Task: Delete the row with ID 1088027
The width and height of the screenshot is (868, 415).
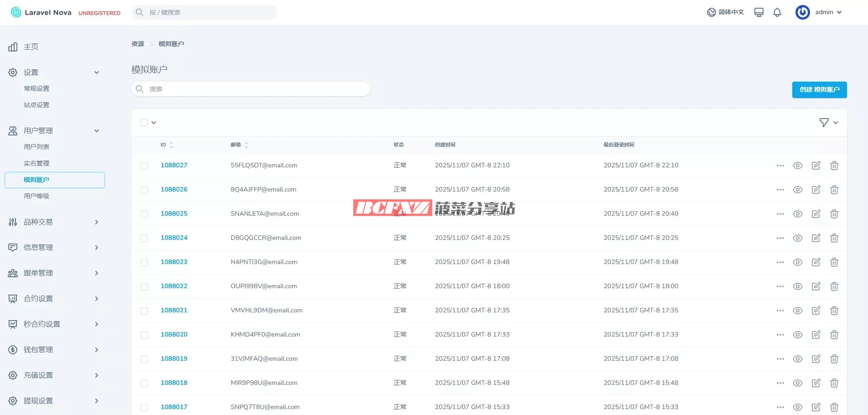Action: coord(834,166)
